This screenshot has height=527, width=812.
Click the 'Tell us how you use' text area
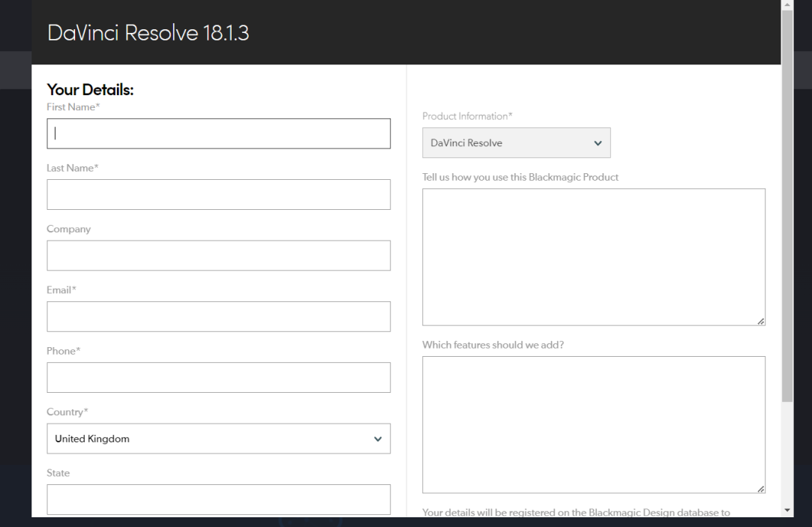tap(594, 257)
